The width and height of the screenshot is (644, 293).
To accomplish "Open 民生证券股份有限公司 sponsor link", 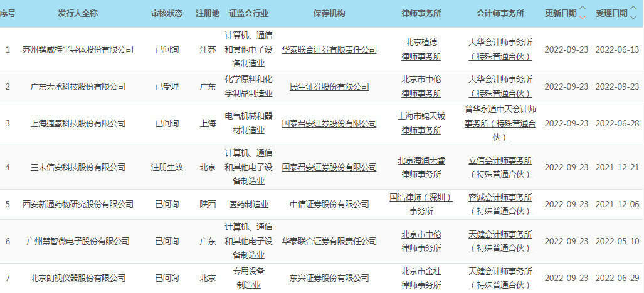I will (329, 87).
